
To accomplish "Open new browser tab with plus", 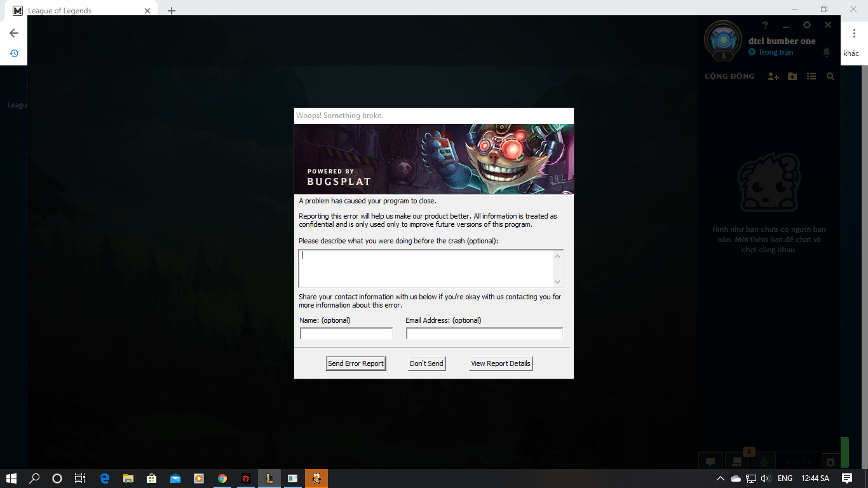I will (x=172, y=11).
